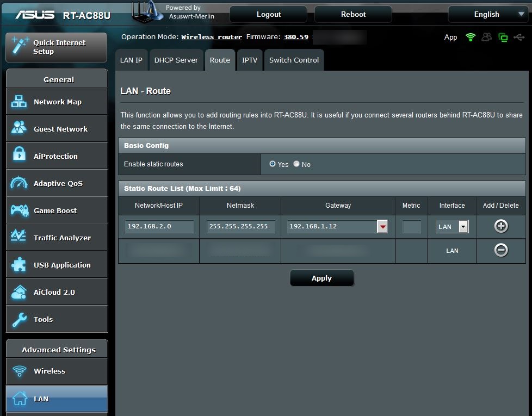Open AiProtection lock icon page
The image size is (532, 416).
click(19, 156)
